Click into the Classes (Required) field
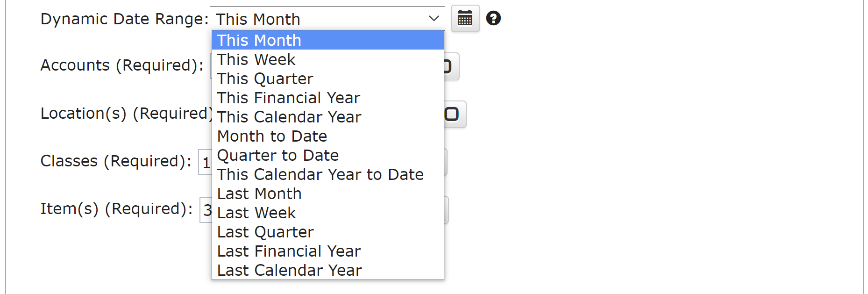The width and height of the screenshot is (868, 294). click(x=205, y=162)
